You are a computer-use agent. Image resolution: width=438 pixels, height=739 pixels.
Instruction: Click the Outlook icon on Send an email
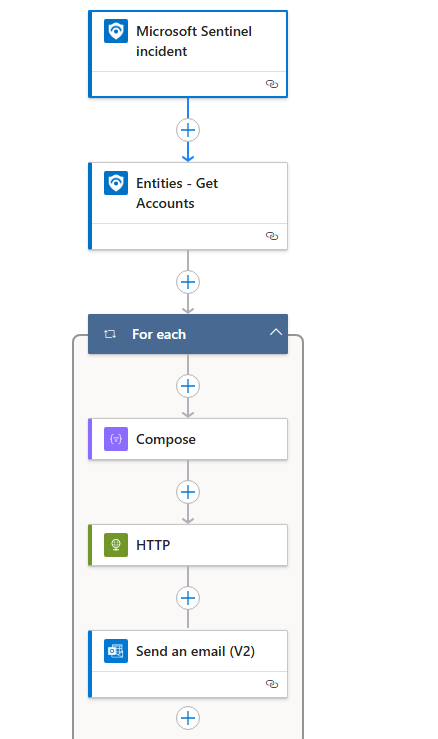[x=116, y=651]
